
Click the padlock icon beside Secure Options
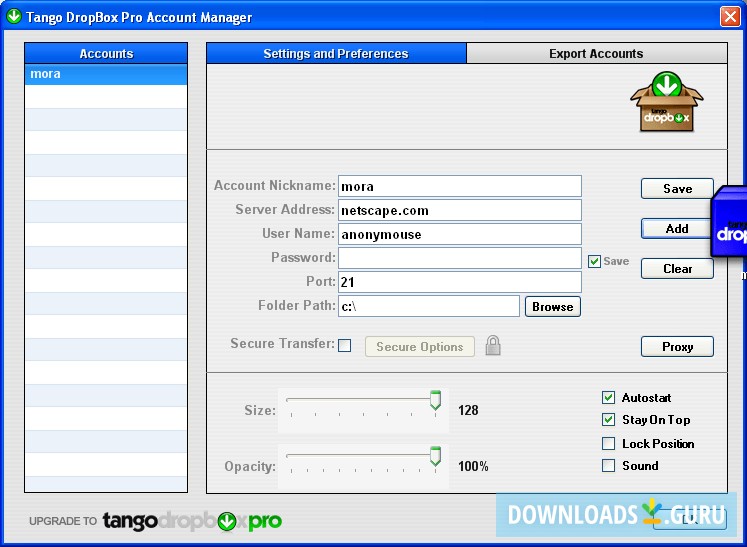tap(493, 345)
